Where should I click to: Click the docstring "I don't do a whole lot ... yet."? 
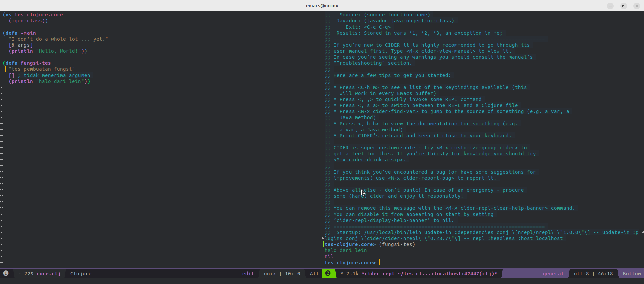58,39
